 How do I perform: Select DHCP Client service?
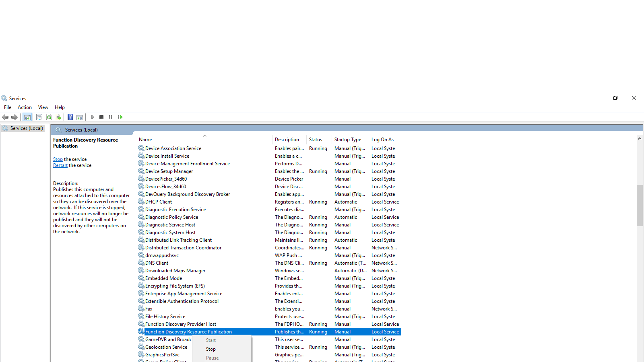(x=269, y=202)
